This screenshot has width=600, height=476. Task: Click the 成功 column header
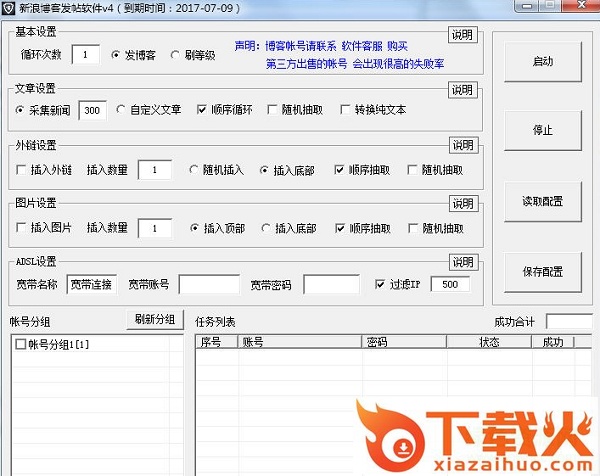(x=553, y=342)
